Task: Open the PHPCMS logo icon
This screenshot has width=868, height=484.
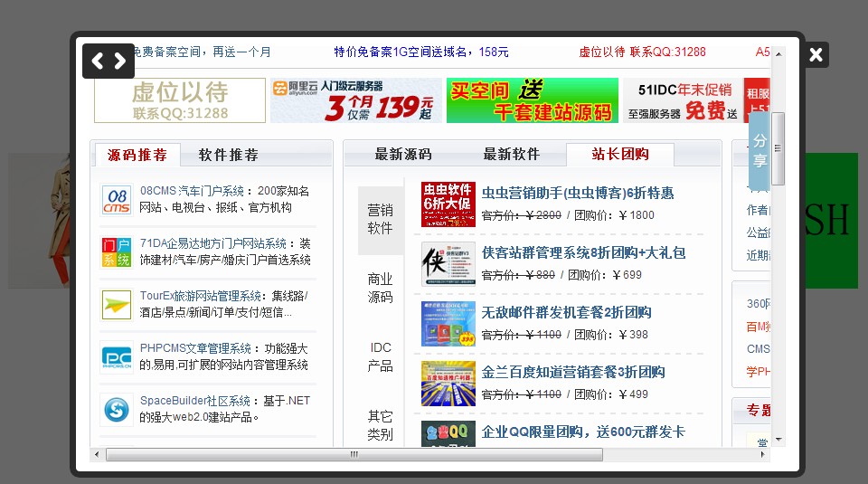Action: click(x=117, y=357)
